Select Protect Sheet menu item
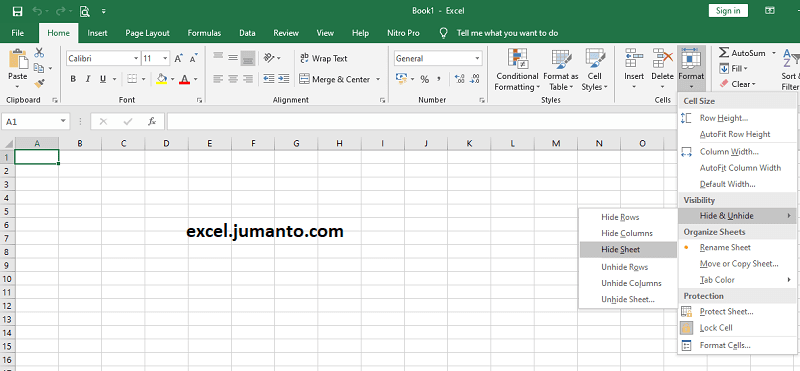Screen dimensions: 800x371 coord(737,312)
